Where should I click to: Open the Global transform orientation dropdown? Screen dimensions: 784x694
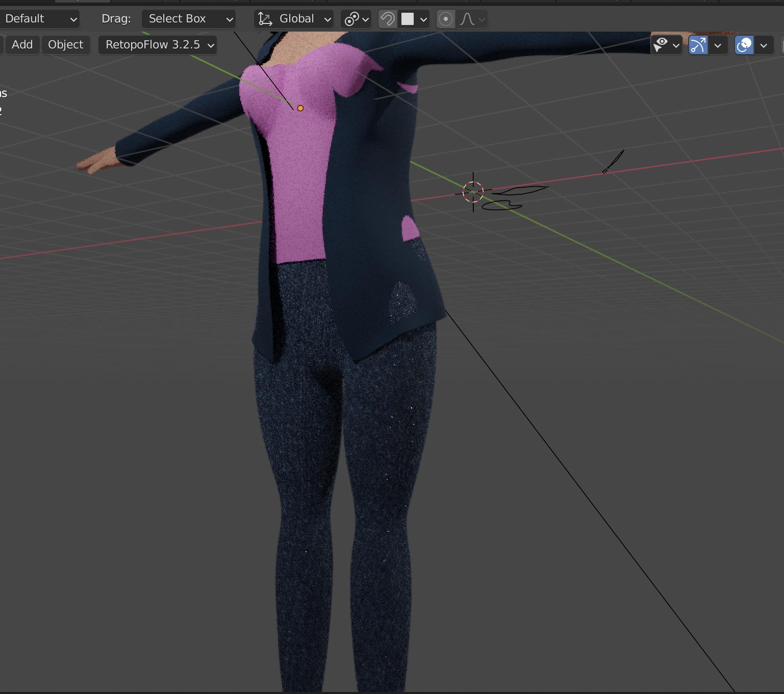click(294, 19)
